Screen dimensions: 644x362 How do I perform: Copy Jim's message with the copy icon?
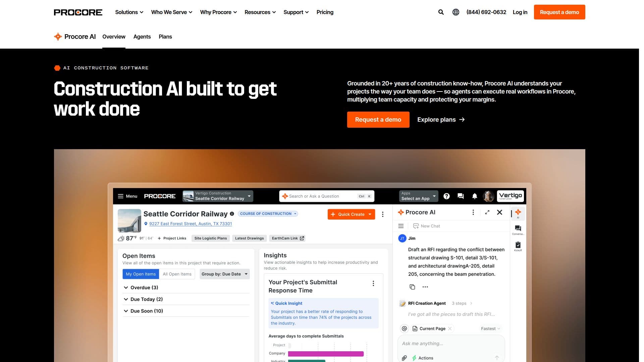[412, 287]
